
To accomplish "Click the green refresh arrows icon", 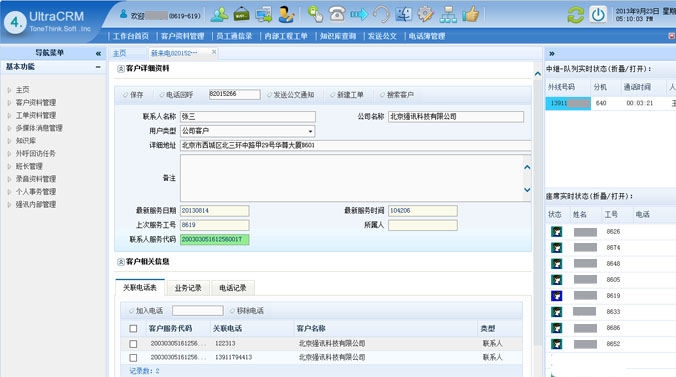I will (576, 15).
